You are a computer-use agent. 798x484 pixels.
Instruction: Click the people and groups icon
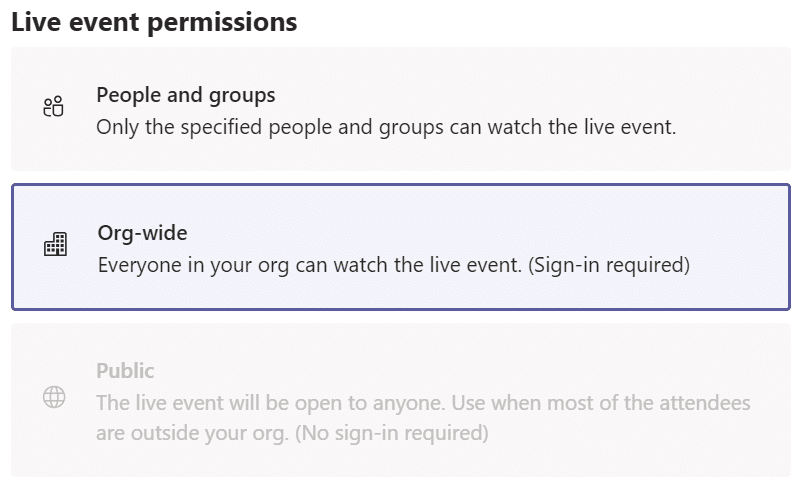click(53, 106)
